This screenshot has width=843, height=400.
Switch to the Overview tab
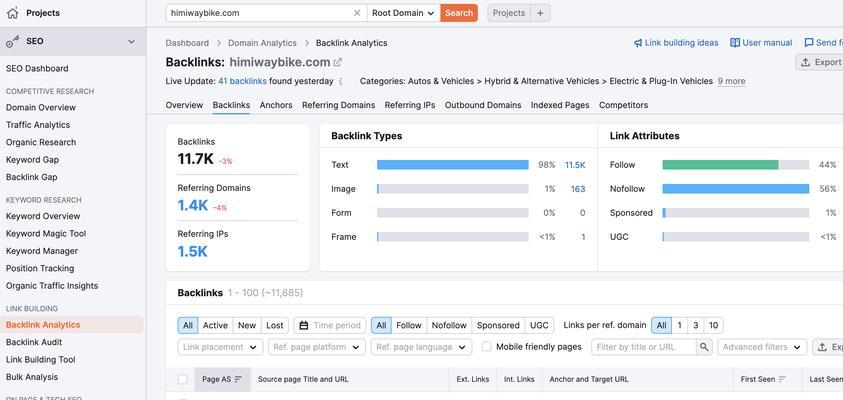184,105
